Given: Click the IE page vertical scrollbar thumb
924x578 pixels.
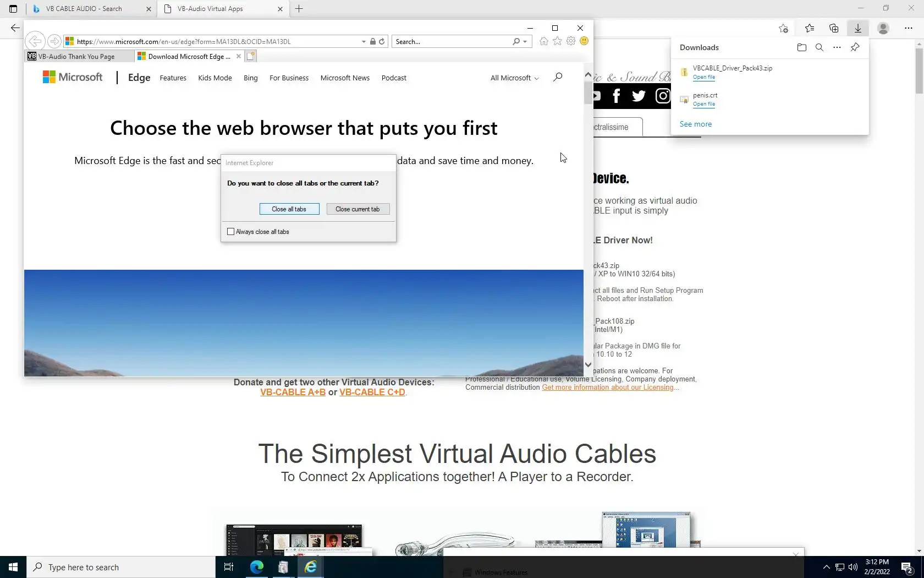Looking at the screenshot, I should point(588,92).
